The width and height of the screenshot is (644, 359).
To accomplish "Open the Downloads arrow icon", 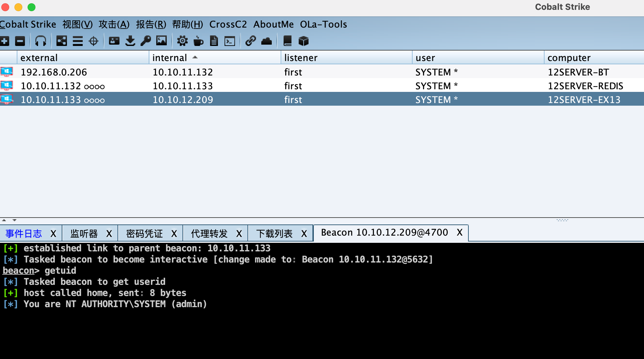I will click(x=130, y=41).
